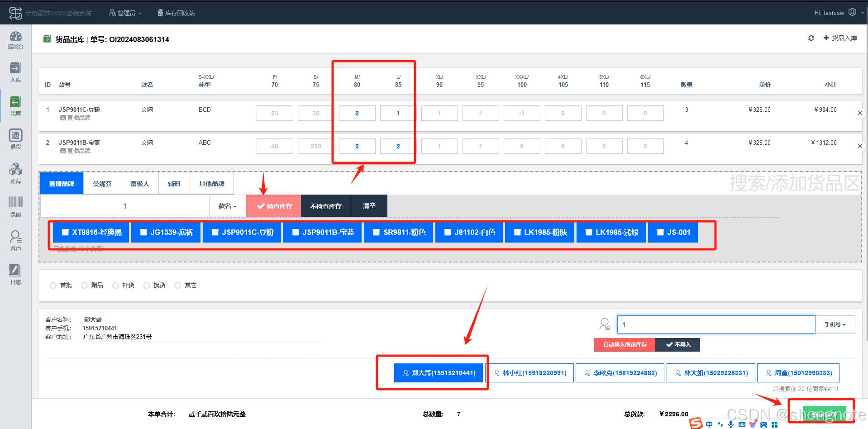Select customer 林小红(15918220991)
The image size is (868, 429).
pos(529,373)
